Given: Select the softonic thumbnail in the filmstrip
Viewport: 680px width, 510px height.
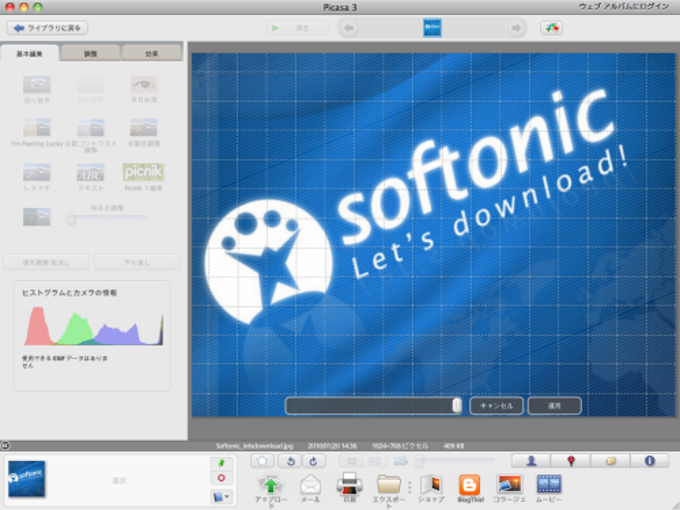Looking at the screenshot, I should 432,28.
